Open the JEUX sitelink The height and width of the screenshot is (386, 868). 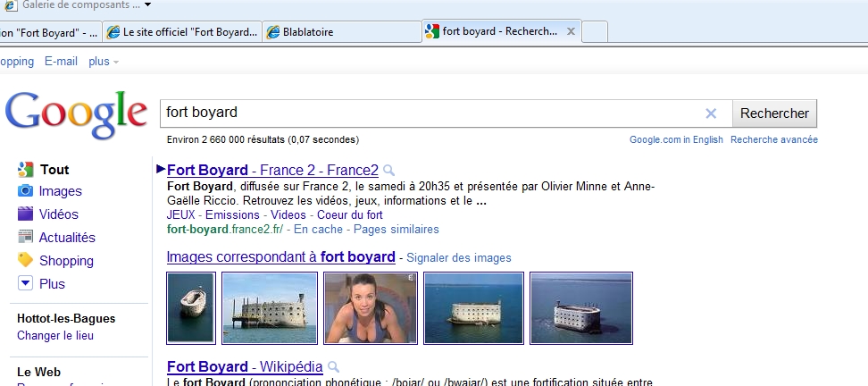click(x=181, y=214)
